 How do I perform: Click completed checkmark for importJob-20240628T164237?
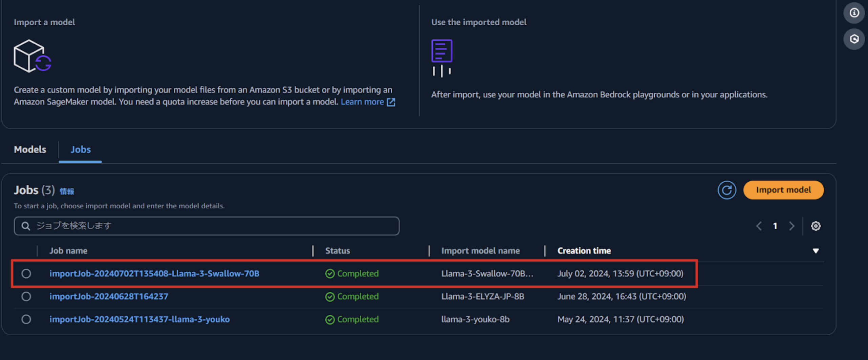330,297
